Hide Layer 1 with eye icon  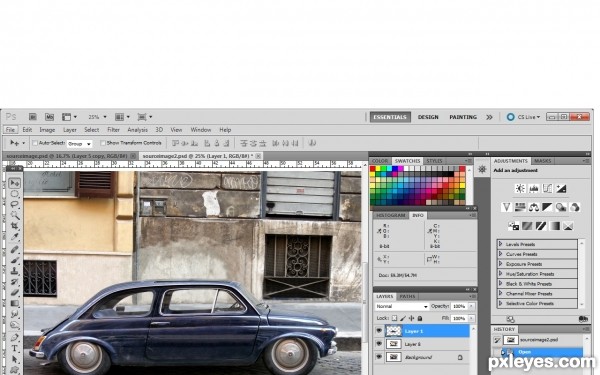coord(379,331)
